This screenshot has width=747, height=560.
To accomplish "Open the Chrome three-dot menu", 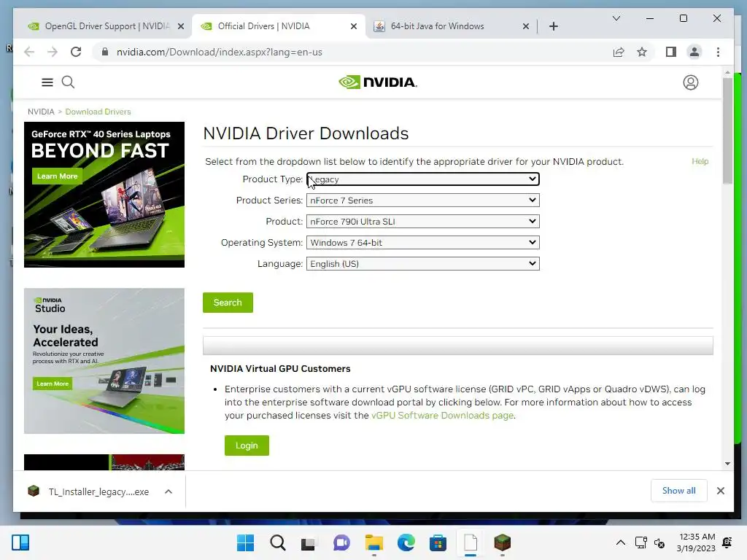I will pos(718,52).
